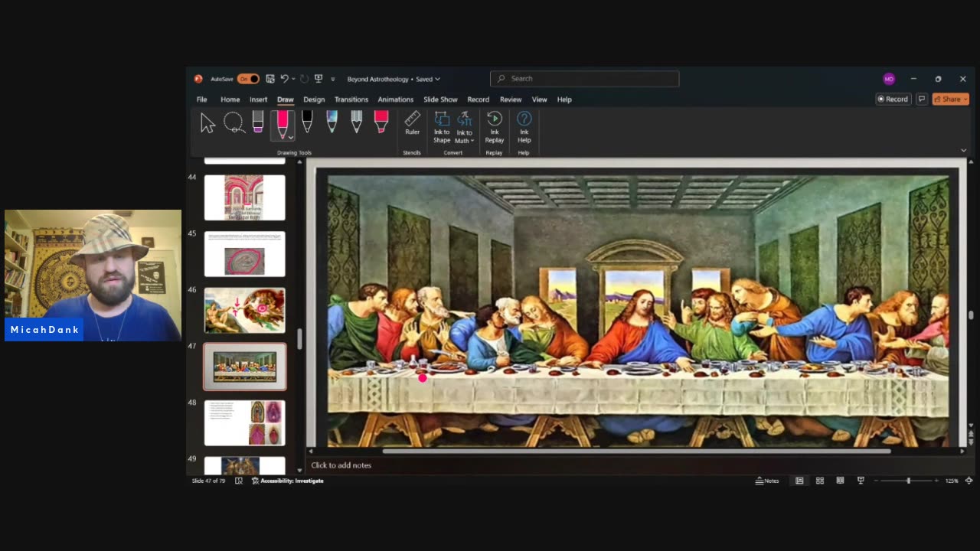Open the Comments pane icon

pyautogui.click(x=921, y=99)
